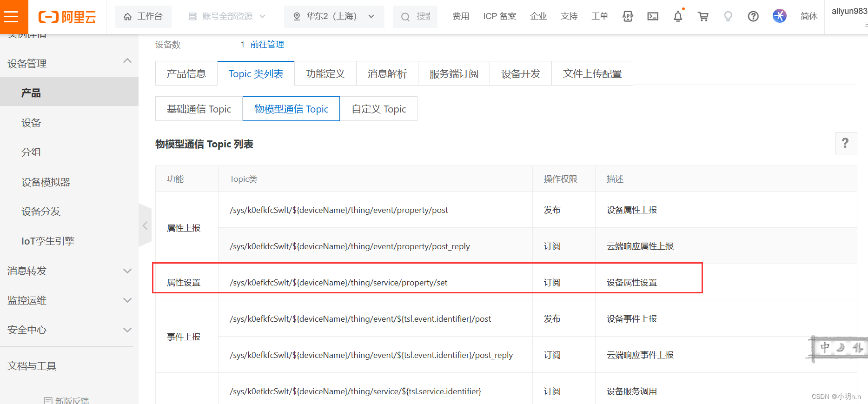This screenshot has height=404, width=868.
Task: Open the notifications bell
Action: tap(678, 17)
